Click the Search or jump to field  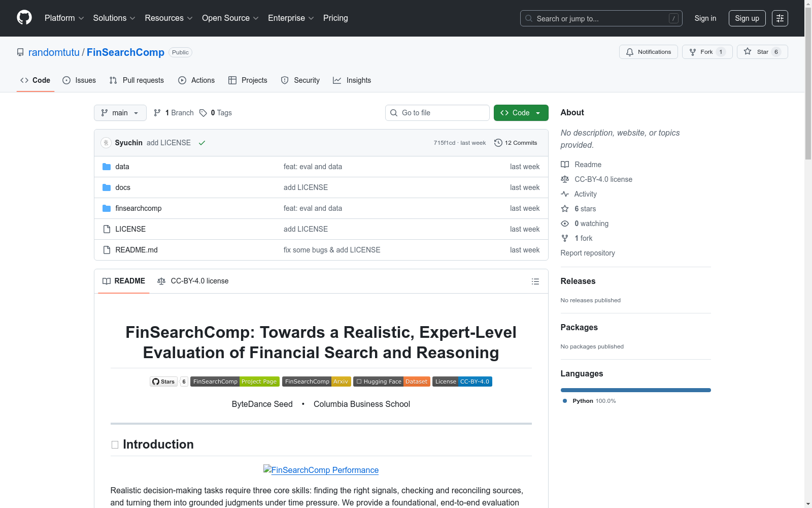601,18
